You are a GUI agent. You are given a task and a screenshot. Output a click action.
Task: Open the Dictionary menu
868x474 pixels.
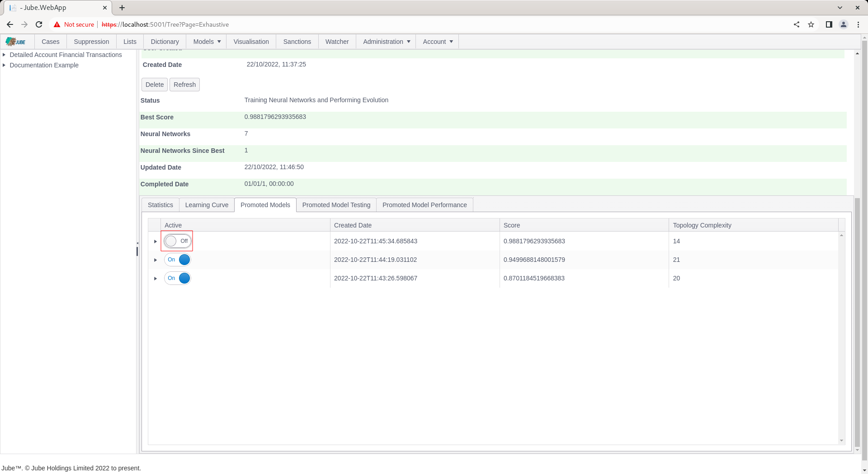[x=165, y=42]
